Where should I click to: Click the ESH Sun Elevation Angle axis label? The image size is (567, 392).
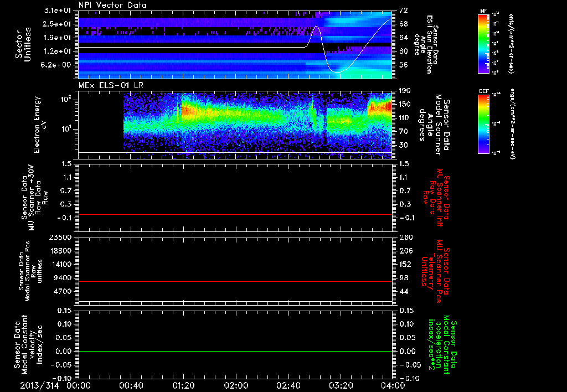tap(426, 44)
